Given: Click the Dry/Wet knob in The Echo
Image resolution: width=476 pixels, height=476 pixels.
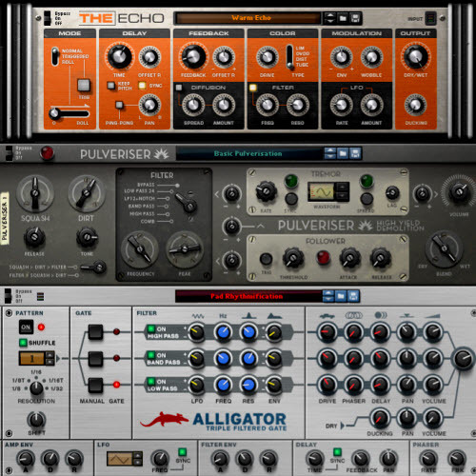Looking at the screenshot, I should [415, 56].
